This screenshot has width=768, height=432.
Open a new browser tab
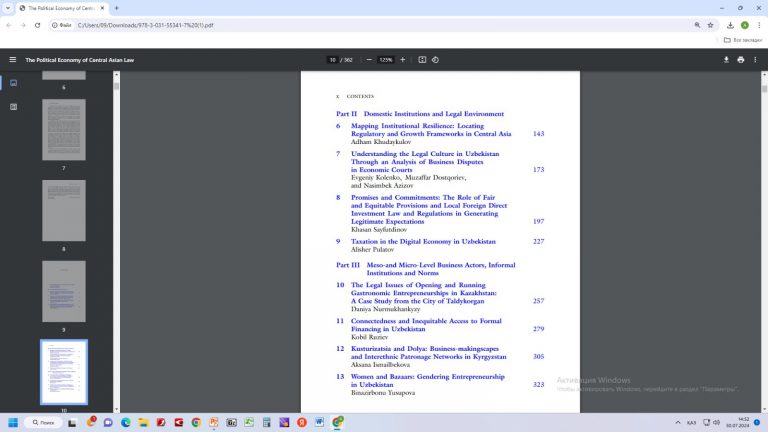[117, 8]
